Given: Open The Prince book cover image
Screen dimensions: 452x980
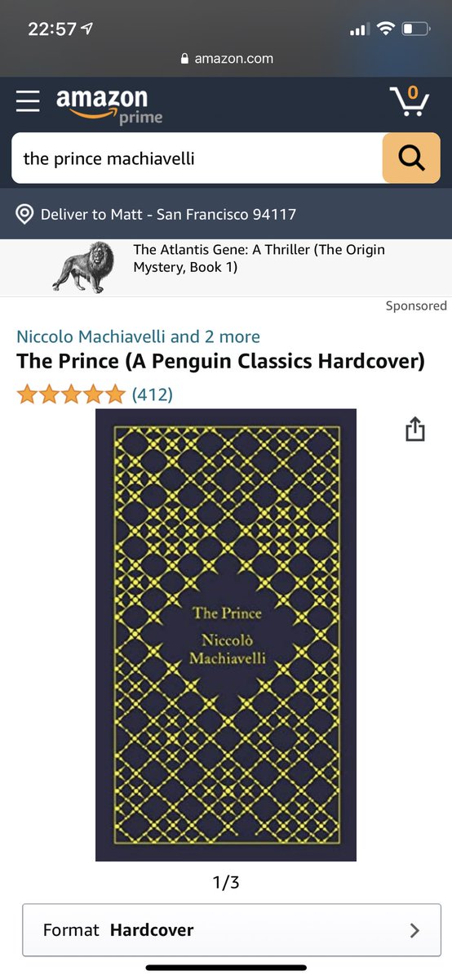Looking at the screenshot, I should (x=226, y=635).
